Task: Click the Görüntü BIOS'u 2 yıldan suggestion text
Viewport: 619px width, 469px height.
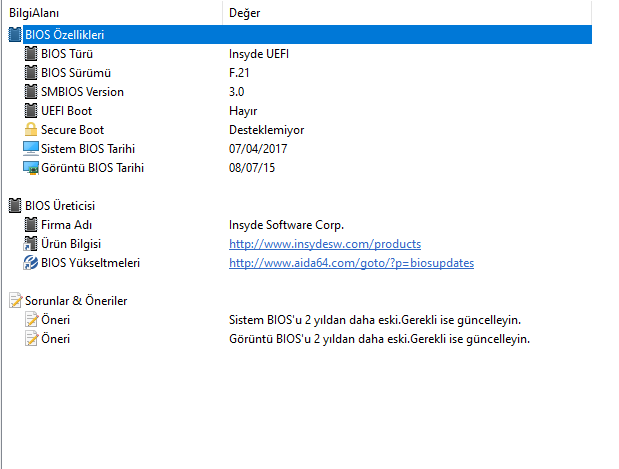Action: pyautogui.click(x=379, y=339)
